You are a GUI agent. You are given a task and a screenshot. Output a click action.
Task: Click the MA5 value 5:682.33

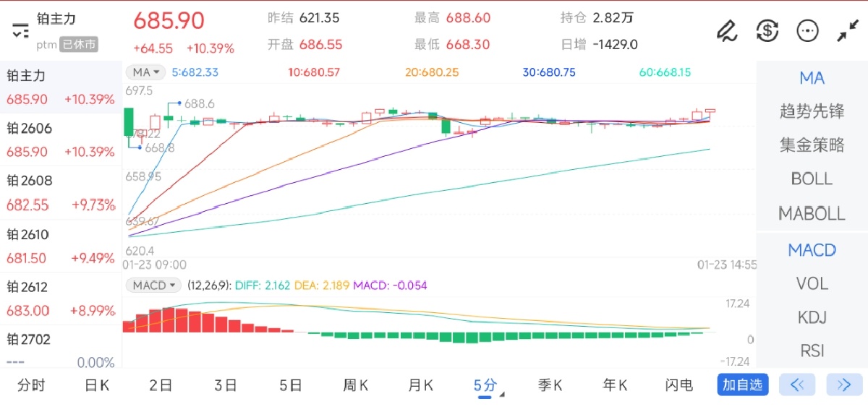195,72
